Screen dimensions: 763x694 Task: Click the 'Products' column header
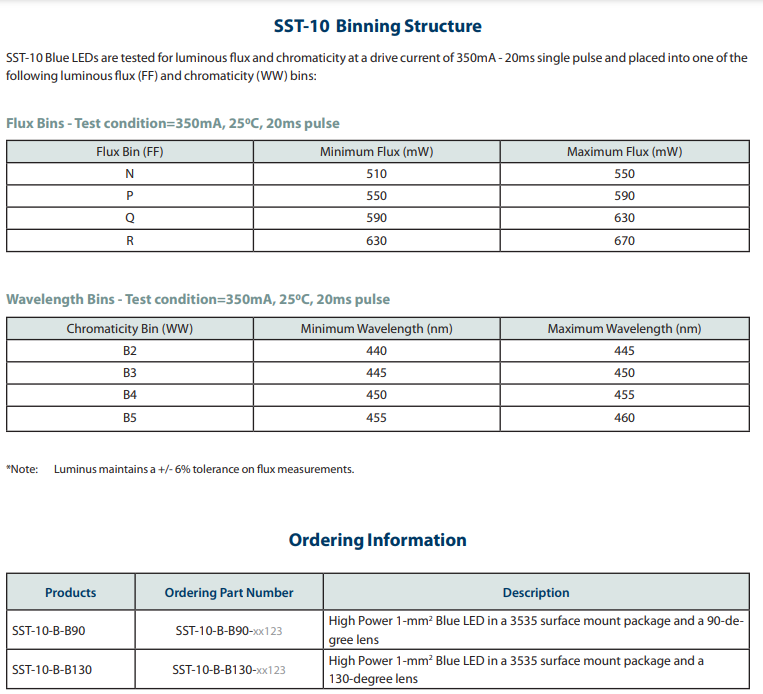[71, 593]
